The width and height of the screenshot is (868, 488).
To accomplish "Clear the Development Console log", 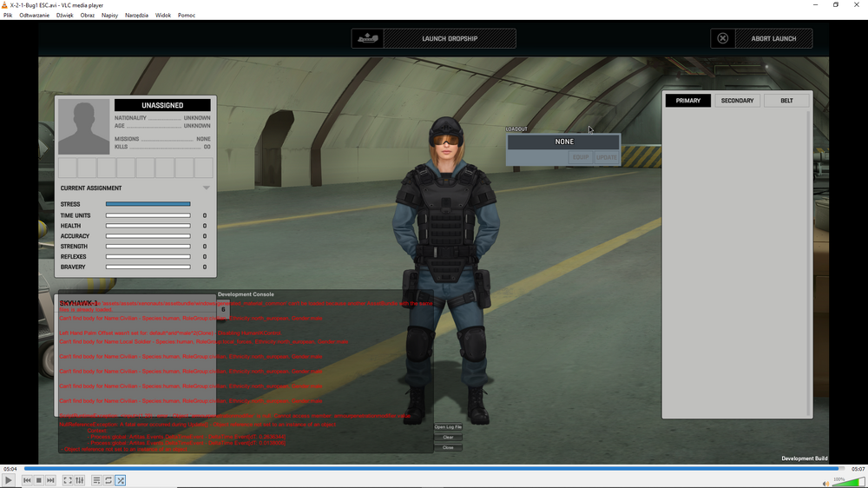I will point(448,438).
